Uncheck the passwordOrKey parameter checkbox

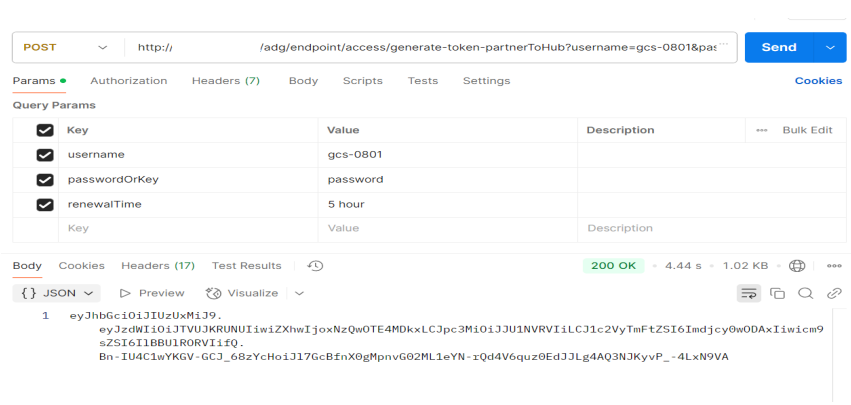click(x=44, y=180)
